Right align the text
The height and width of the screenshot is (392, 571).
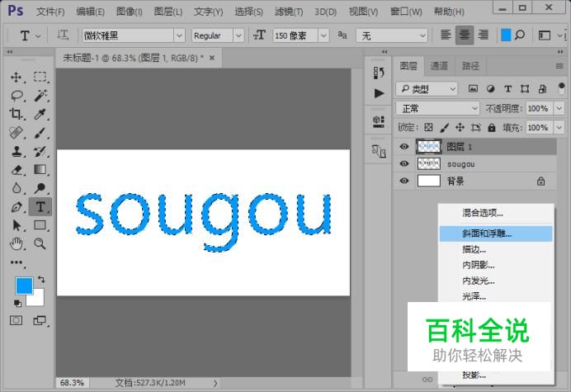pos(484,35)
